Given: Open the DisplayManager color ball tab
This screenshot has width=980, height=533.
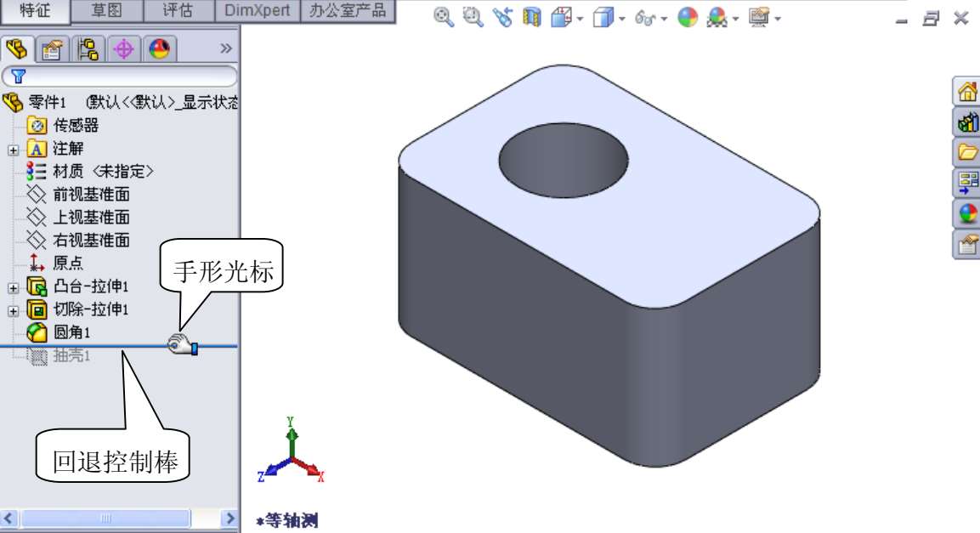Looking at the screenshot, I should pyautogui.click(x=158, y=49).
